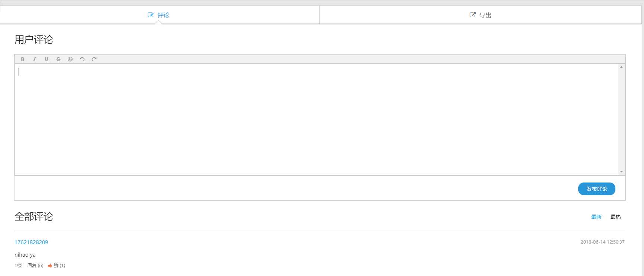Viewport: 644px width, 276px height.
Task: Sort comments by 最热
Action: 616,217
